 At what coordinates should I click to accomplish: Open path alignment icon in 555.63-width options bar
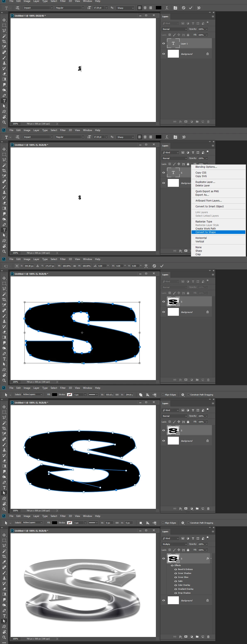148,395
